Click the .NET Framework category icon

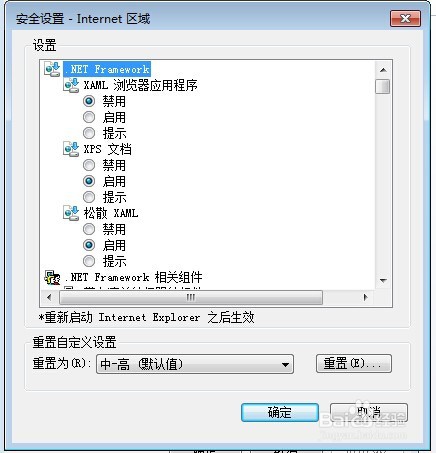coord(52,69)
